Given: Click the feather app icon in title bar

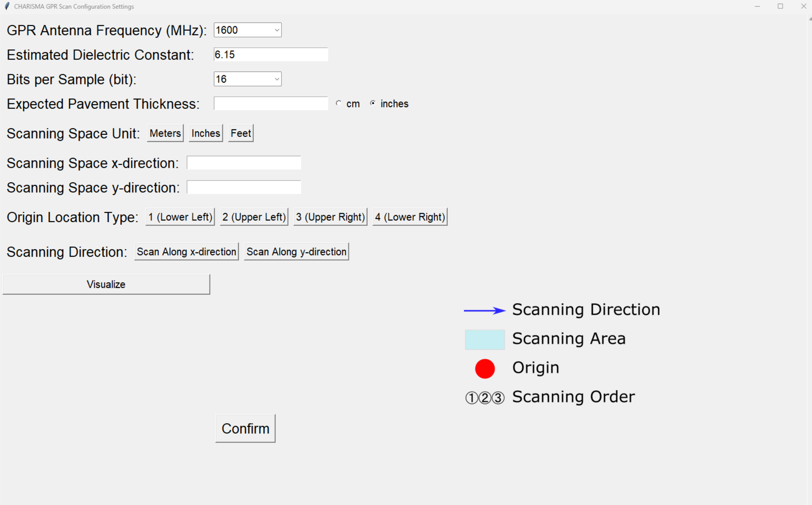Looking at the screenshot, I should pyautogui.click(x=7, y=6).
